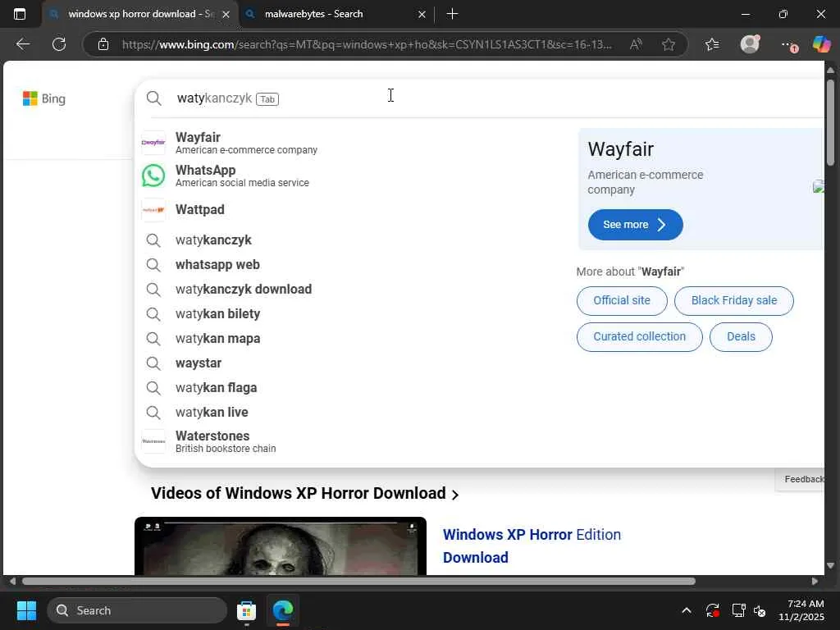Open network status tray icon
The height and width of the screenshot is (630, 840).
739,610
